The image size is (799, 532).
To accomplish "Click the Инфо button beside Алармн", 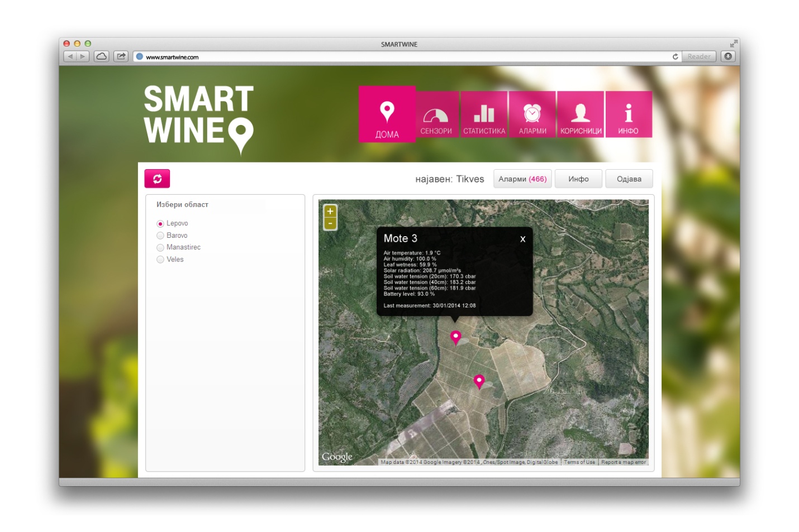I will [x=578, y=179].
